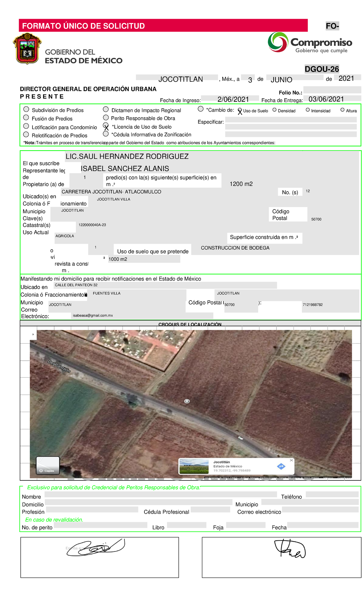
Task: Click the Folio No. input field
Action: click(x=332, y=90)
